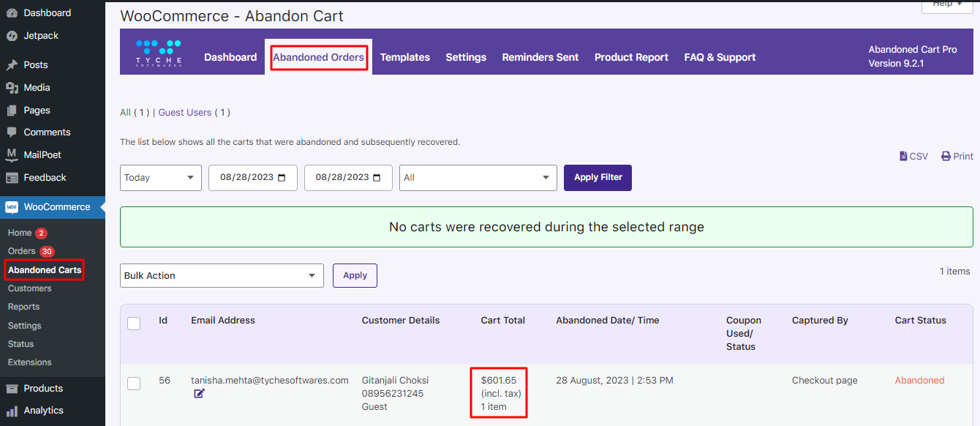Click the Analytics bar chart icon
Viewport: 980px width, 426px height.
[x=12, y=411]
